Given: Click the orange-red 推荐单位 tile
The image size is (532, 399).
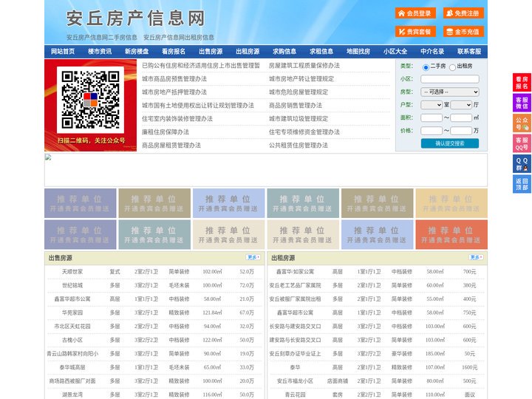Looking at the screenshot, I should pos(451,234).
